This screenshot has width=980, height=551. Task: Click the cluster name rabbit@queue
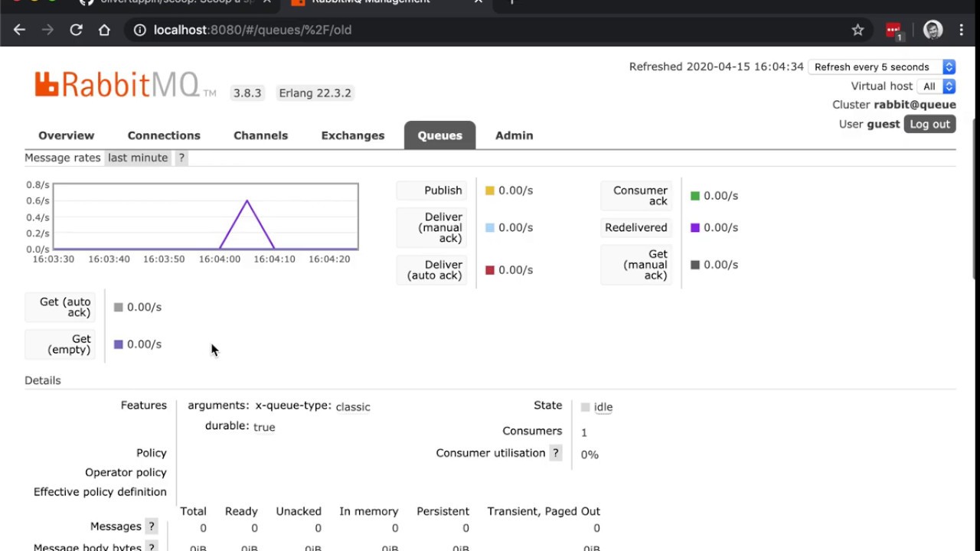[x=915, y=105]
